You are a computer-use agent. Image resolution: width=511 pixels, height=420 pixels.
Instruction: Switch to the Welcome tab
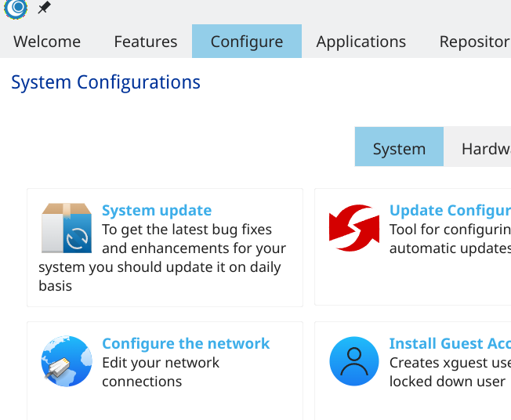47,42
